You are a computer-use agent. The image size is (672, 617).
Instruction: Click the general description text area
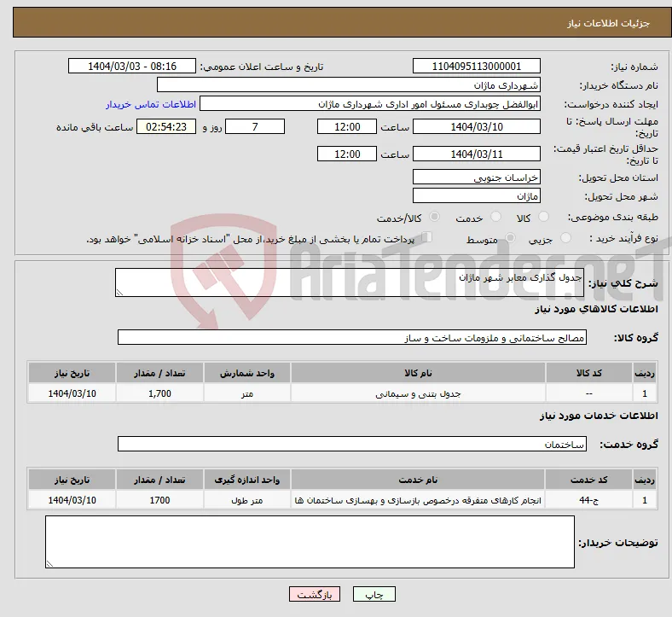(x=350, y=282)
